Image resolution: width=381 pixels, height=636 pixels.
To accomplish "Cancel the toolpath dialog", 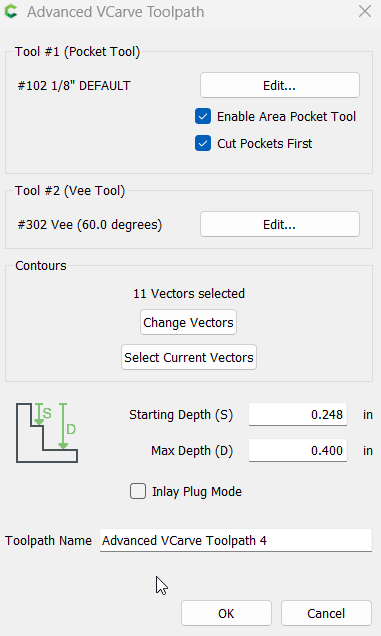I will [x=326, y=613].
